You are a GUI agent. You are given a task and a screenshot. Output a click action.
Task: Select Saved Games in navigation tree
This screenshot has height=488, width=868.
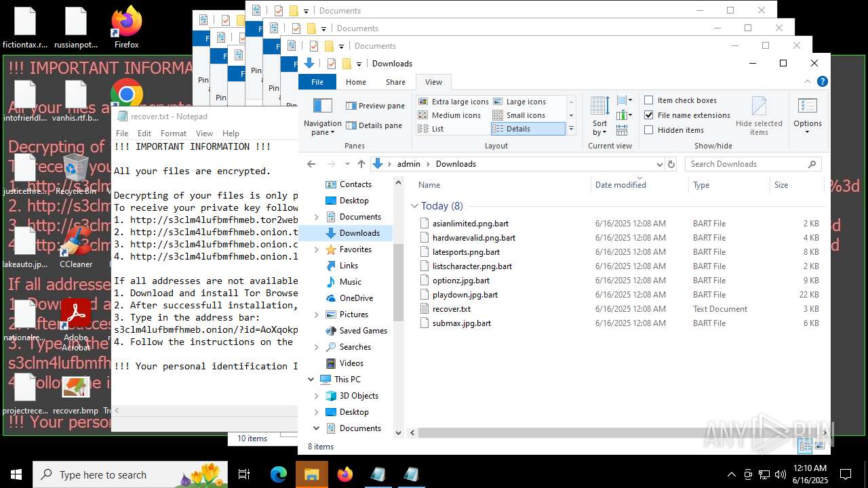(356, 331)
